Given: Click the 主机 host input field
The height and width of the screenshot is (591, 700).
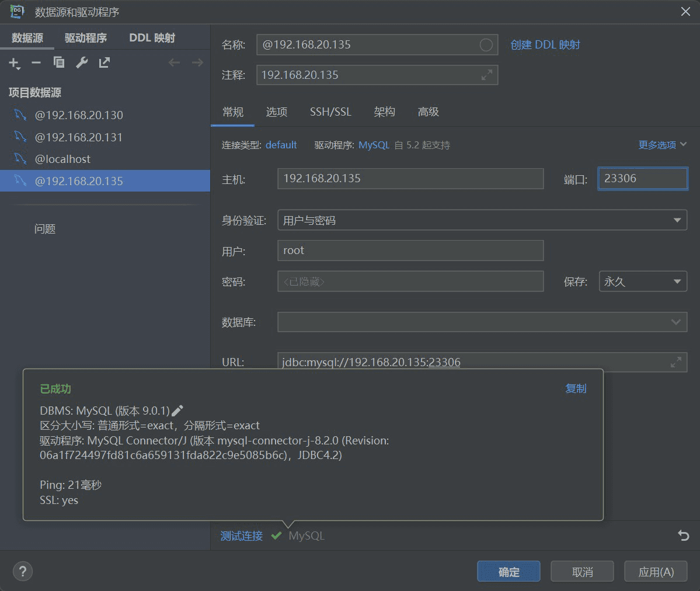Looking at the screenshot, I should coord(410,179).
